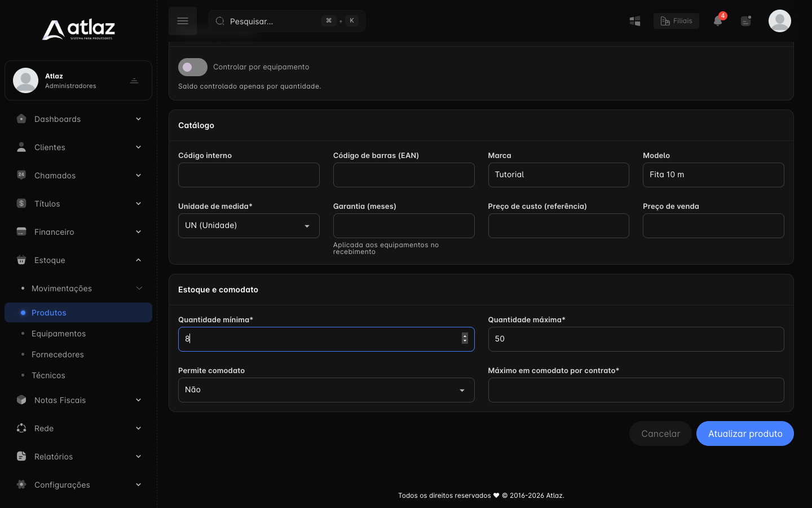
Task: Open the chat messages icon in header
Action: 746,21
